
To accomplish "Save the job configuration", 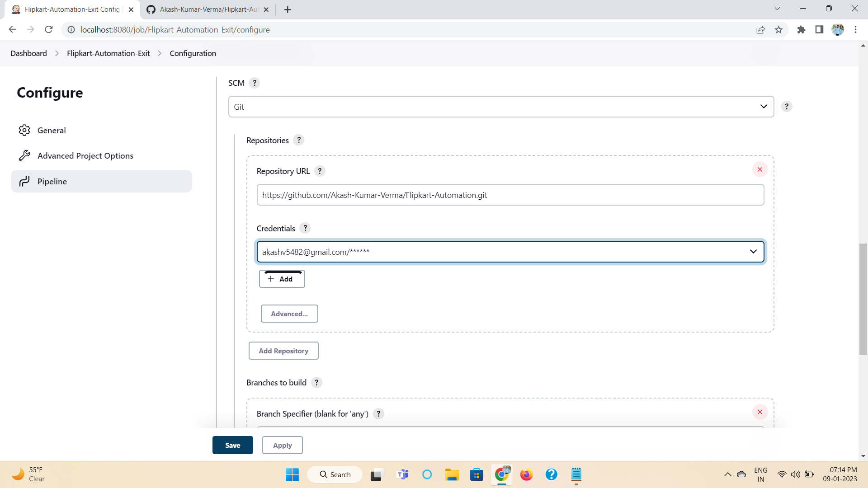I will click(232, 445).
